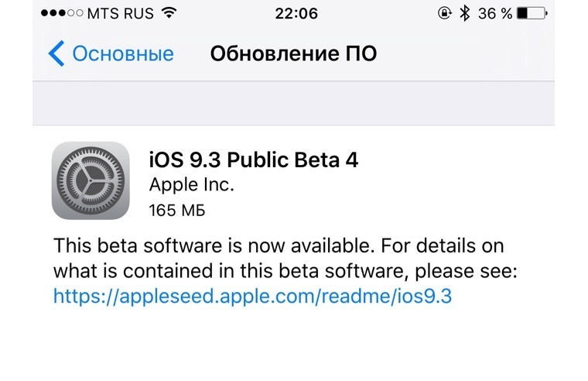Tap the MTS RUS carrier label
Viewport: 588px width, 381px height.
[120, 13]
